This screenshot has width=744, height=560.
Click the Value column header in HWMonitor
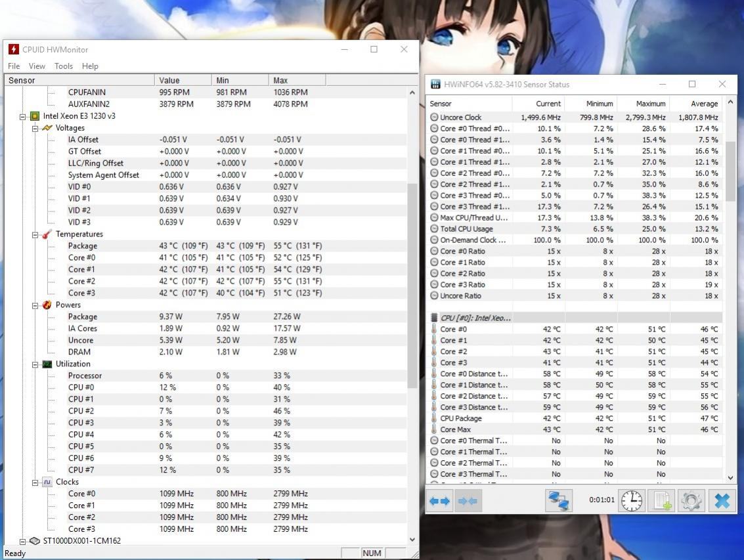coord(183,80)
